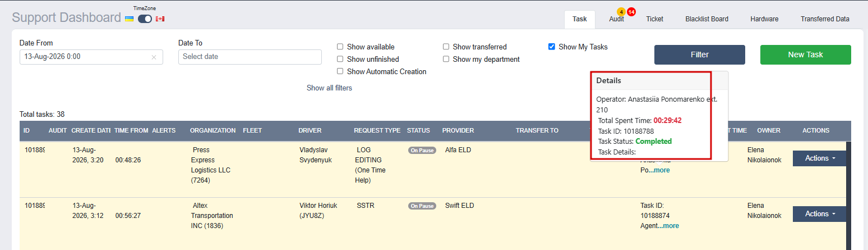The width and height of the screenshot is (868, 250).
Task: Click On Pause status in Press Express row
Action: click(422, 151)
